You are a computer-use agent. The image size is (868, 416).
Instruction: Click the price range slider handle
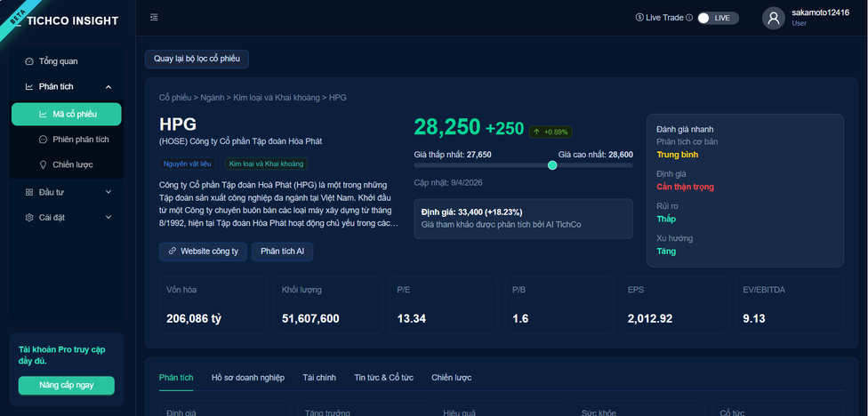click(x=552, y=165)
